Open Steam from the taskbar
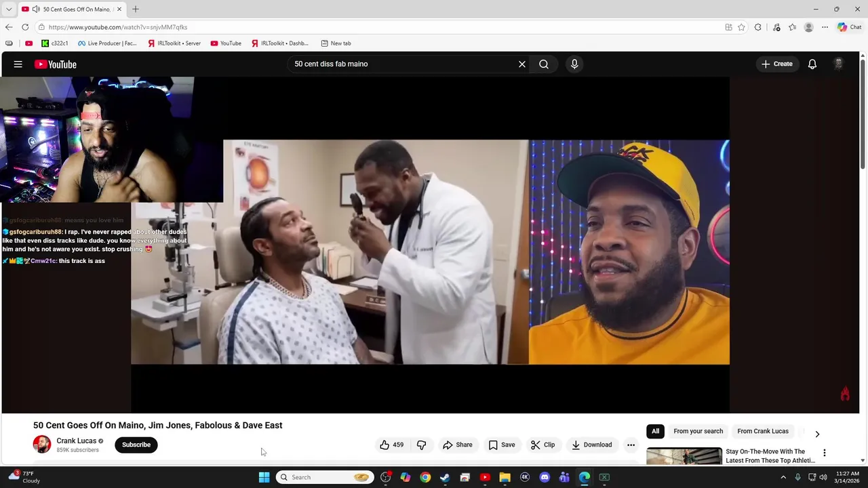 (x=445, y=477)
